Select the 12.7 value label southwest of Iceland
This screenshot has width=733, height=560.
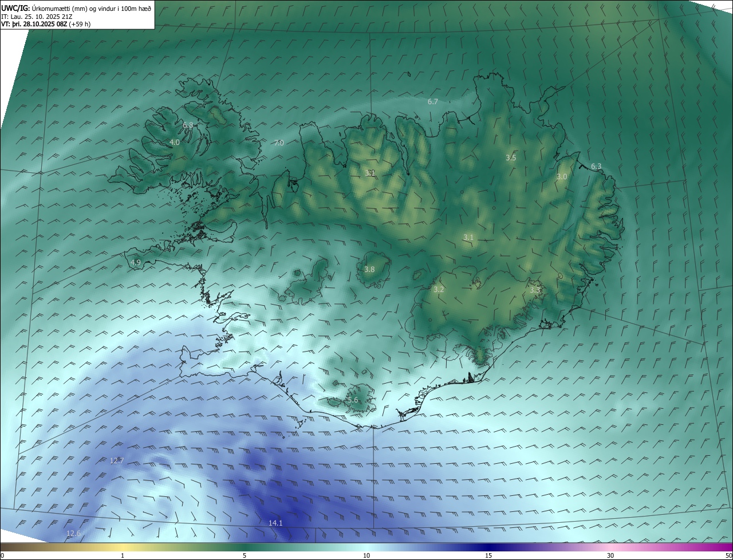pyautogui.click(x=117, y=460)
